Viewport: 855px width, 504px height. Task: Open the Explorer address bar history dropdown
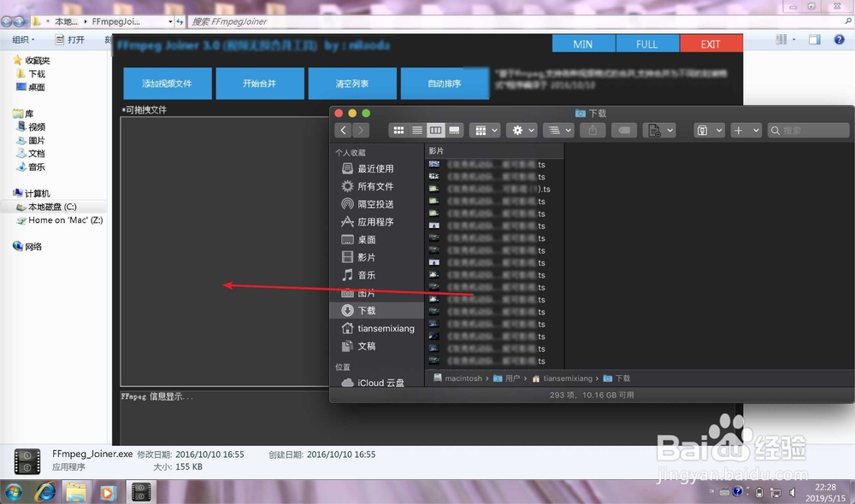click(x=170, y=22)
